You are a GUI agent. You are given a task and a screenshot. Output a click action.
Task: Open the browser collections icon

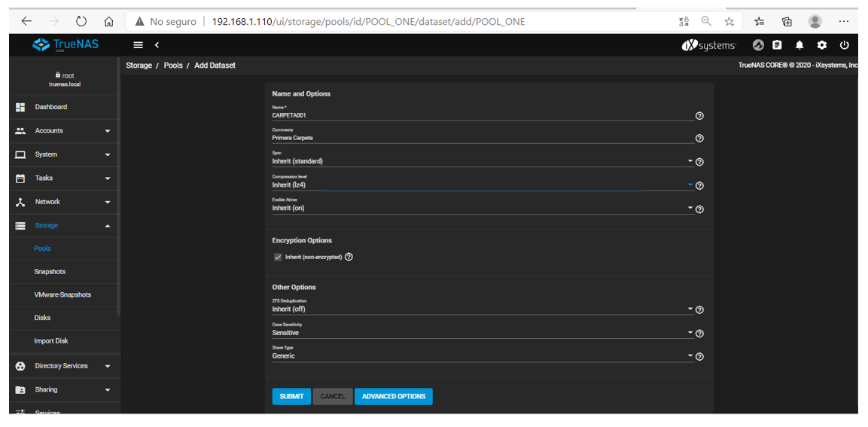787,22
